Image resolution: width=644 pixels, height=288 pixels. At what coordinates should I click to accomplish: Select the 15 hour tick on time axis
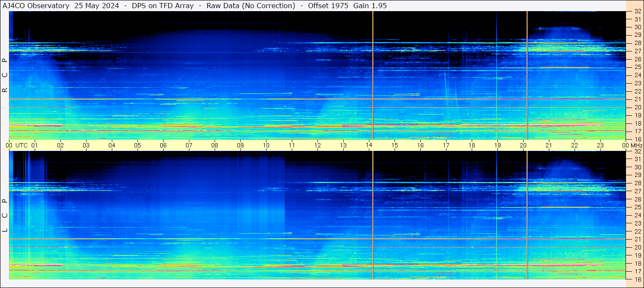tap(395, 145)
